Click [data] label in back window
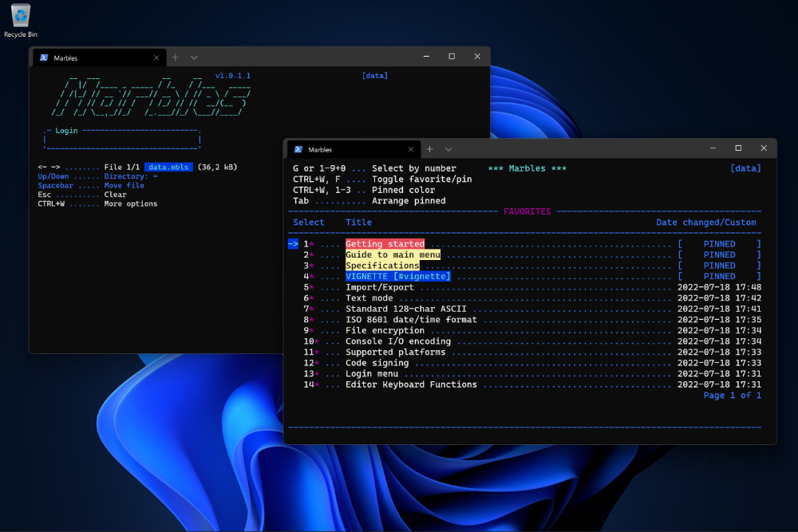Image resolution: width=798 pixels, height=532 pixels. coord(374,75)
